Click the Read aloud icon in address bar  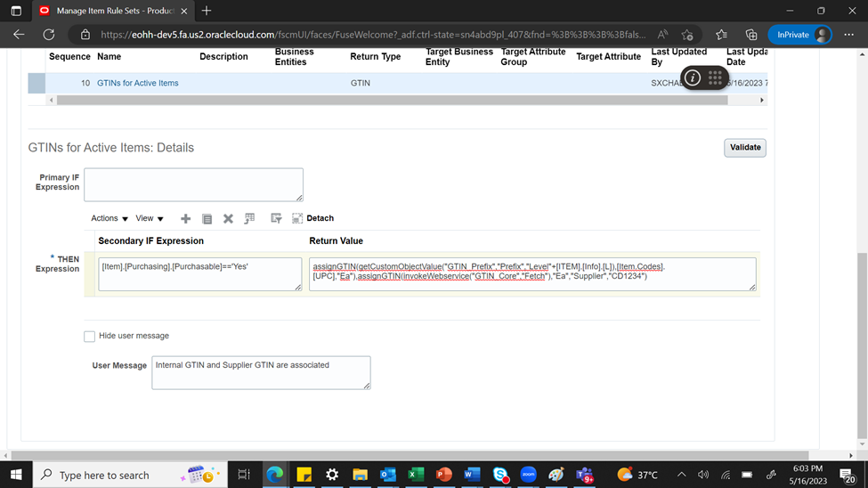pos(662,35)
